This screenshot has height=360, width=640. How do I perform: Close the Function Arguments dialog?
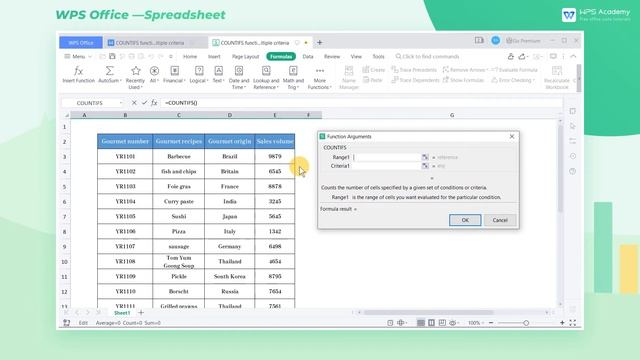512,136
